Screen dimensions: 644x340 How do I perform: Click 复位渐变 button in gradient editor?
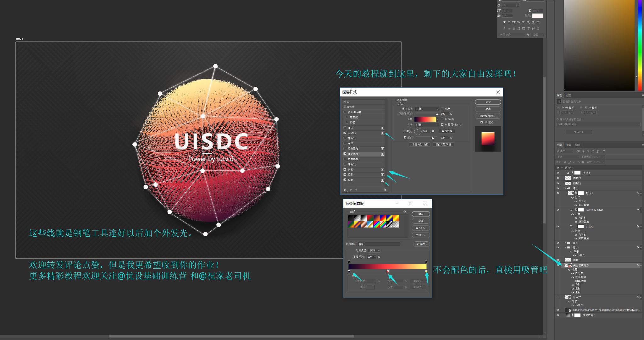pos(404,211)
